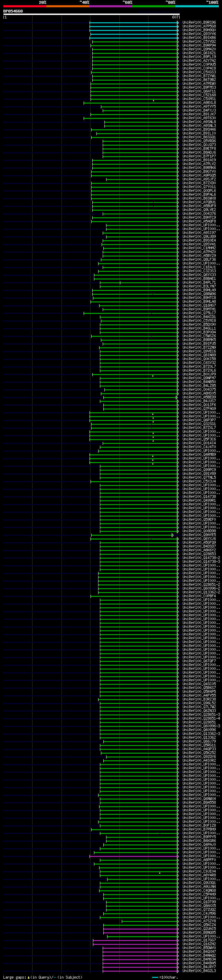222x980 pixels.
Task: Click the 607 query end position label
Action: click(175, 17)
